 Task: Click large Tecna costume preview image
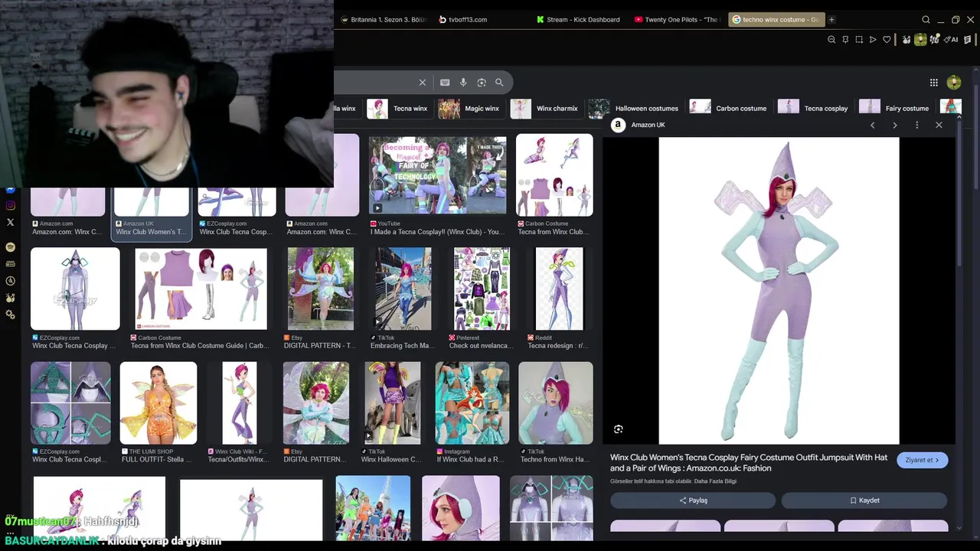(x=779, y=291)
